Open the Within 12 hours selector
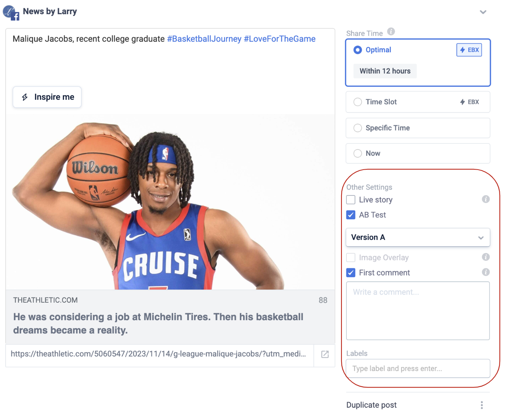The width and height of the screenshot is (505, 420). tap(385, 71)
